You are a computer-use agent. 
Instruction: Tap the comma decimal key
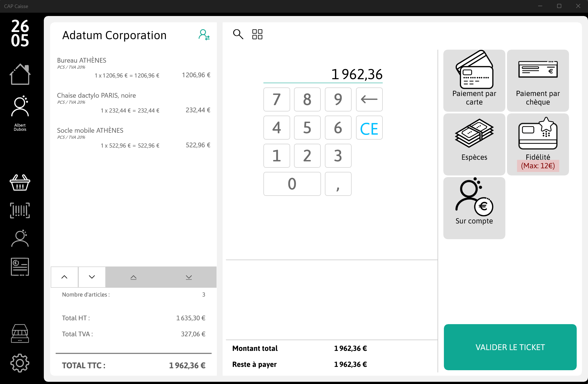click(338, 184)
